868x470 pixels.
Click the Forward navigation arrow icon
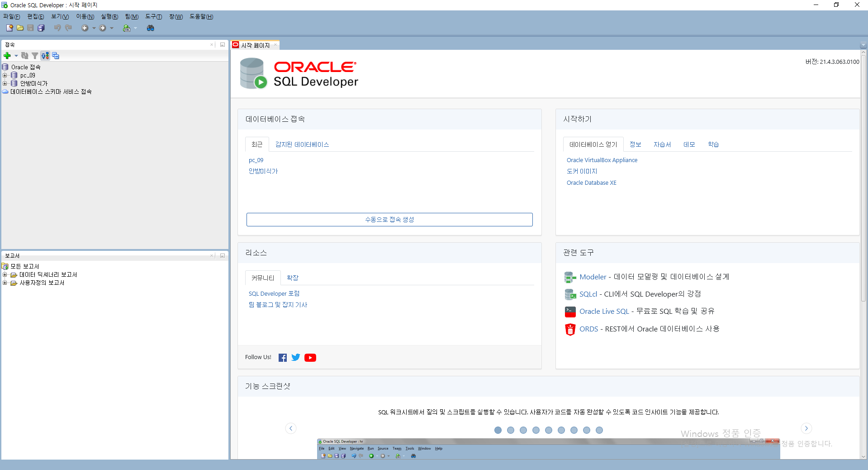[x=103, y=28]
